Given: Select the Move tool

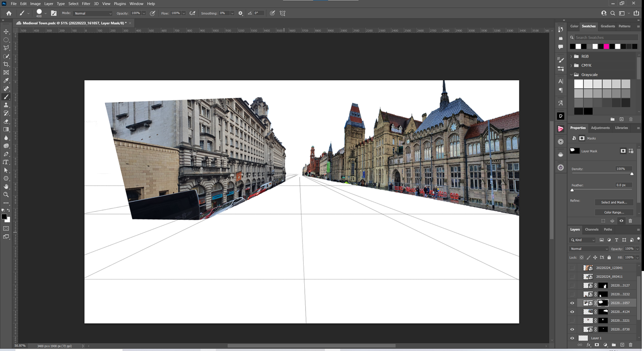Looking at the screenshot, I should 6,31.
